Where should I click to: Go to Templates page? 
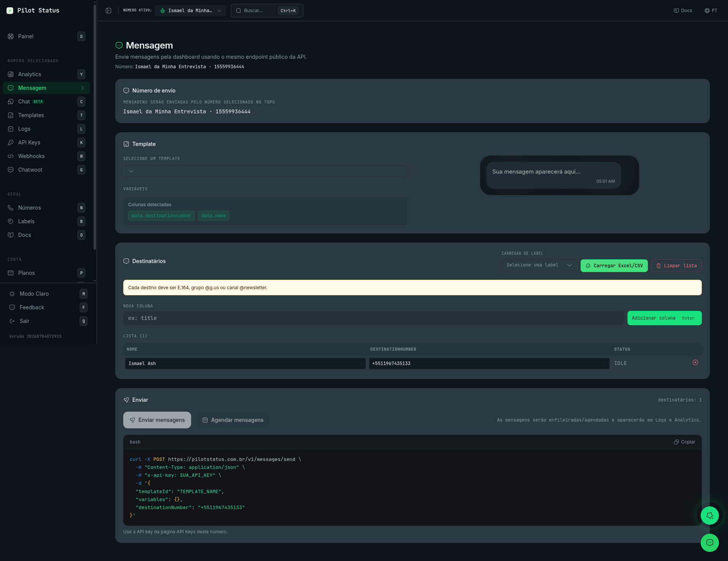click(x=46, y=115)
